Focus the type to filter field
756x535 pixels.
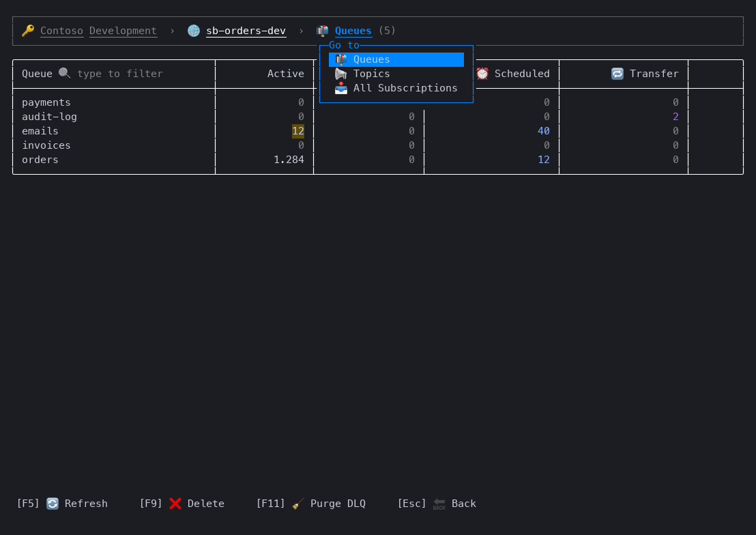point(120,74)
